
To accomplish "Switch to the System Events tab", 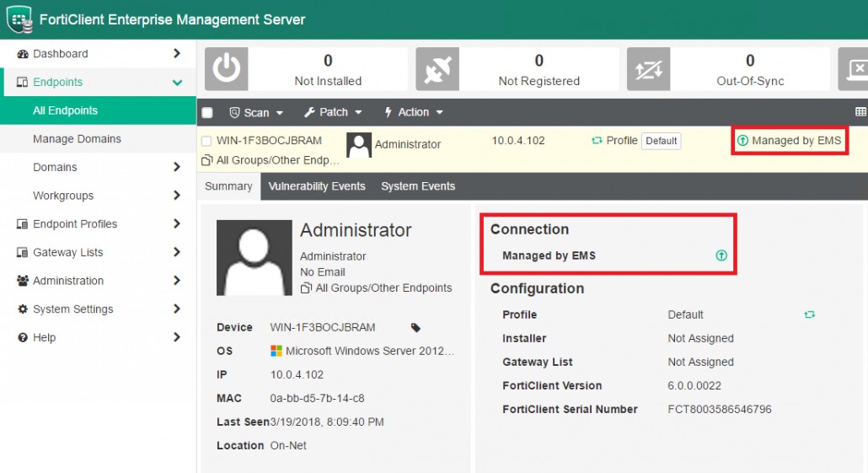I will 418,186.
